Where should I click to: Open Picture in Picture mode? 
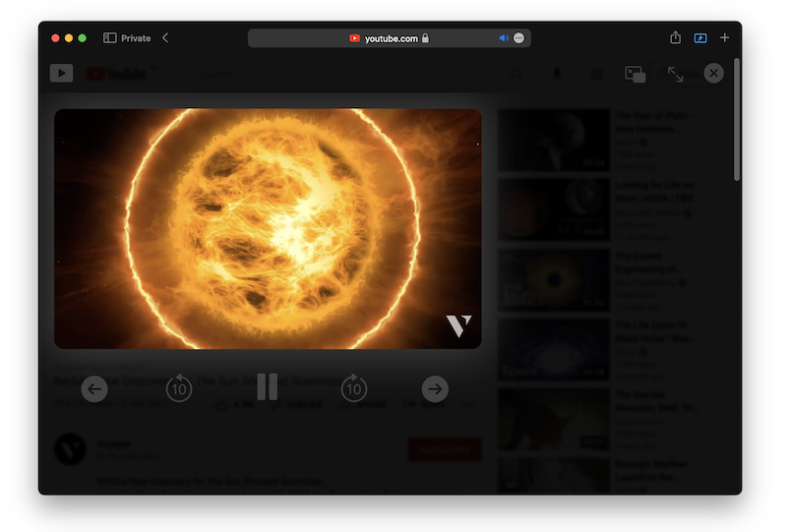(636, 75)
